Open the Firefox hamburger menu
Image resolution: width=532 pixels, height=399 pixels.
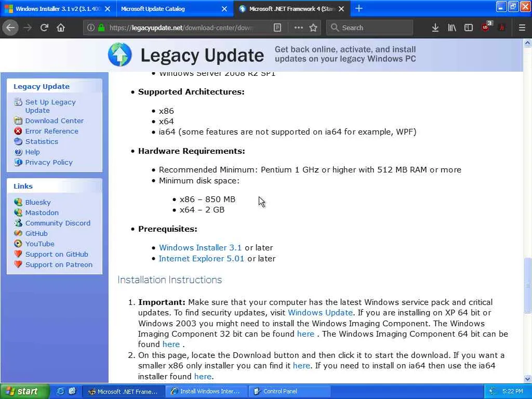(x=522, y=28)
